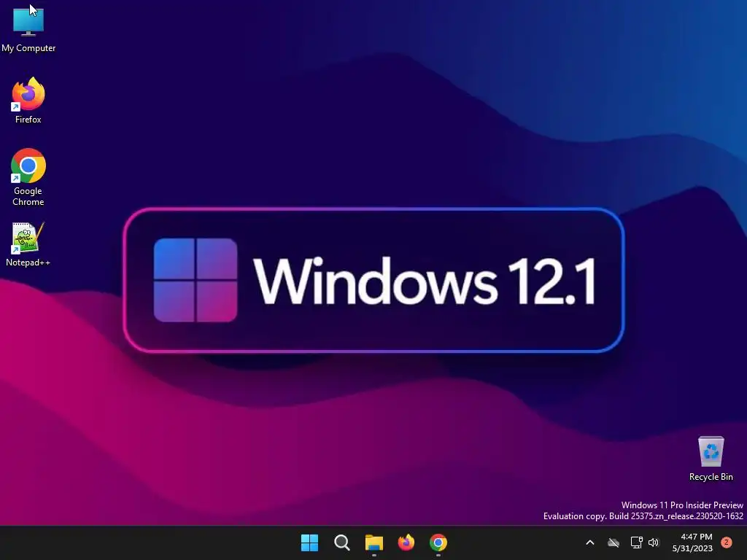Viewport: 747px width, 560px height.
Task: Click the crossed-out cloud tray icon
Action: pyautogui.click(x=614, y=542)
